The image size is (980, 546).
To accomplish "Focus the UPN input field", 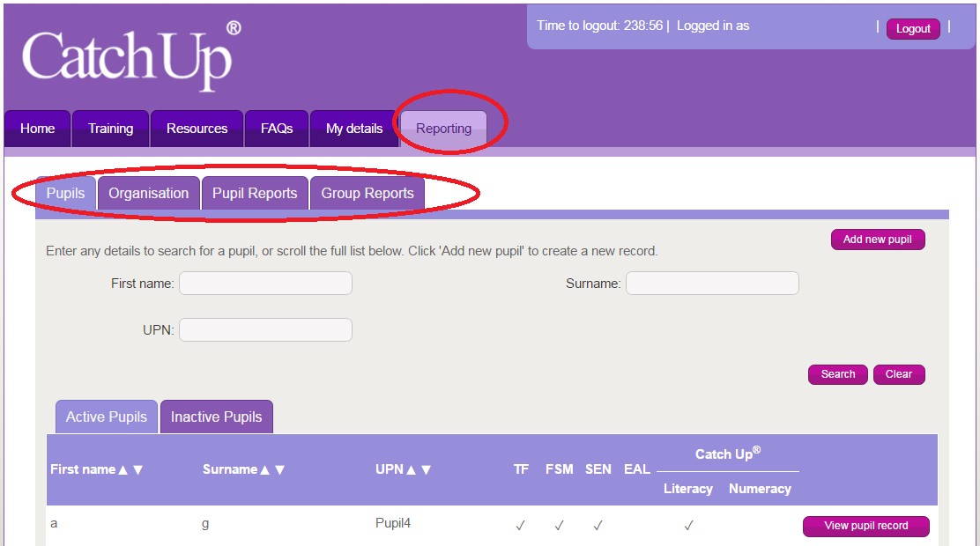I will point(265,330).
